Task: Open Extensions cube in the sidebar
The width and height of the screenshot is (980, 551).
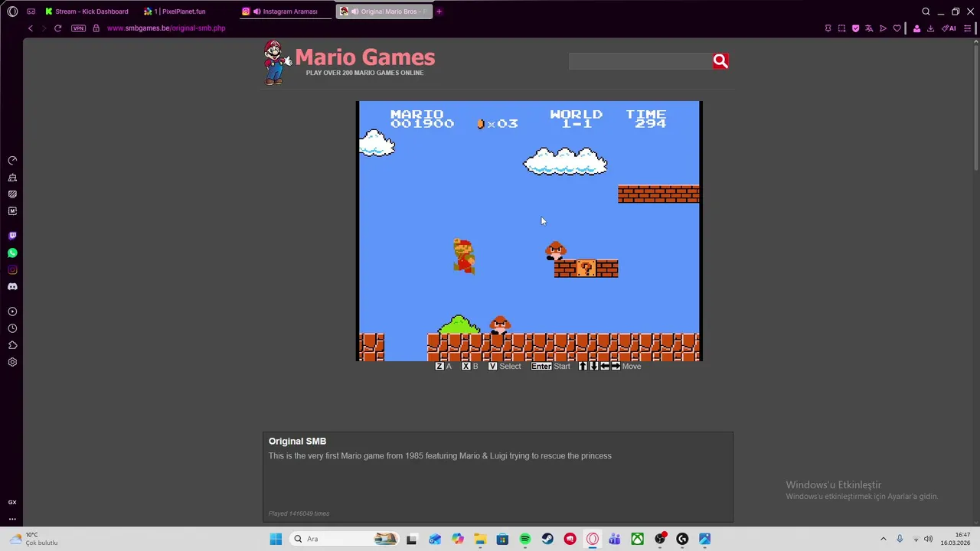Action: [x=12, y=345]
